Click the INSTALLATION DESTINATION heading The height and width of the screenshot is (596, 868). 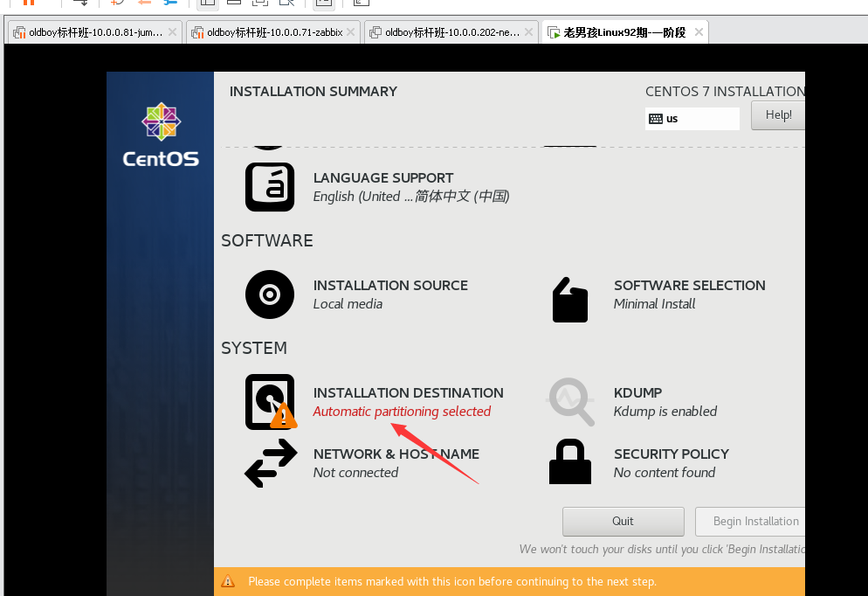pyautogui.click(x=408, y=392)
